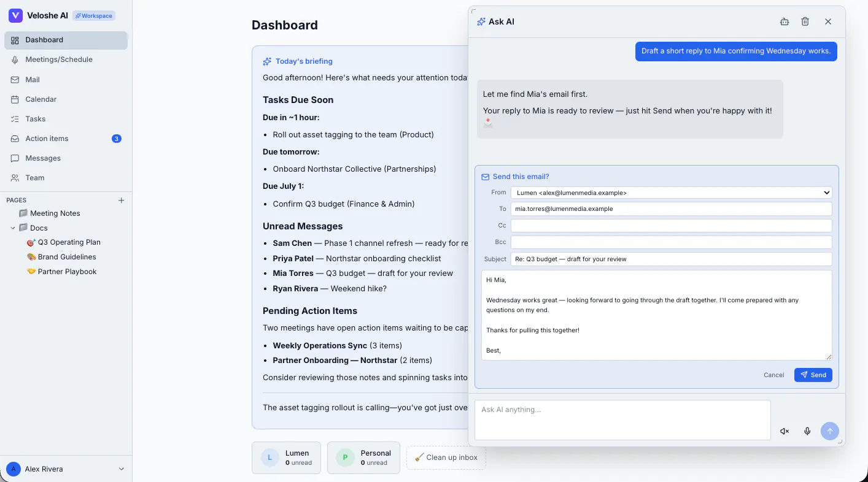The image size is (868, 482).
Task: Click the user's chat message bubble
Action: tap(736, 51)
